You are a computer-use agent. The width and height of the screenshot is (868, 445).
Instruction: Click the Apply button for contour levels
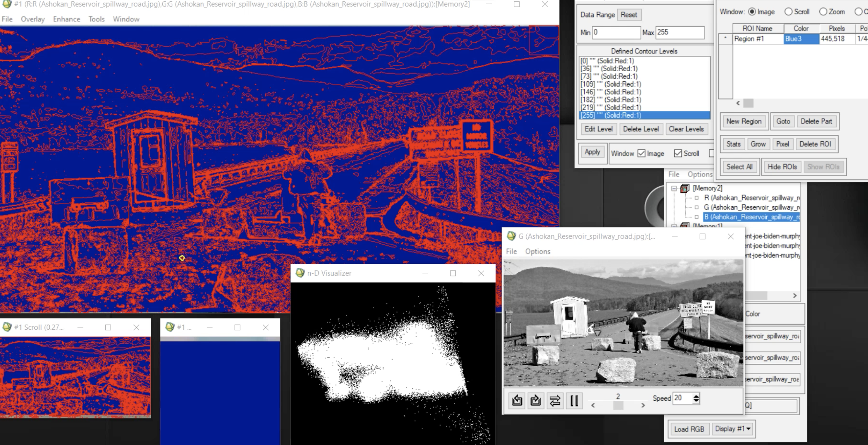pos(592,152)
